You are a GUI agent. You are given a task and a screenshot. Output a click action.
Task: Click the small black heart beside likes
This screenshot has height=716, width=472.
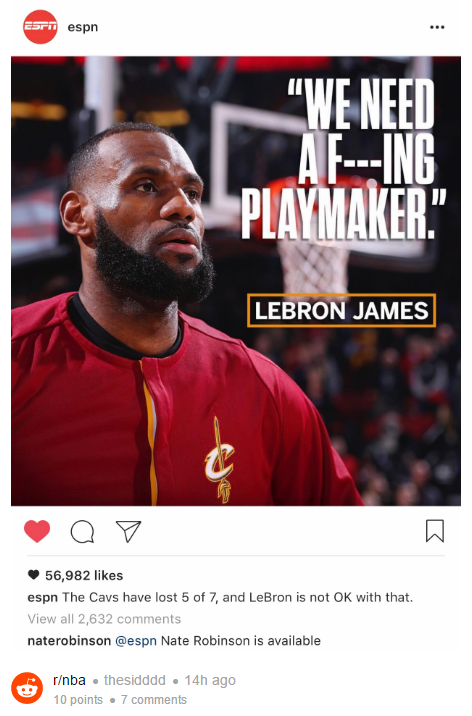[33, 575]
